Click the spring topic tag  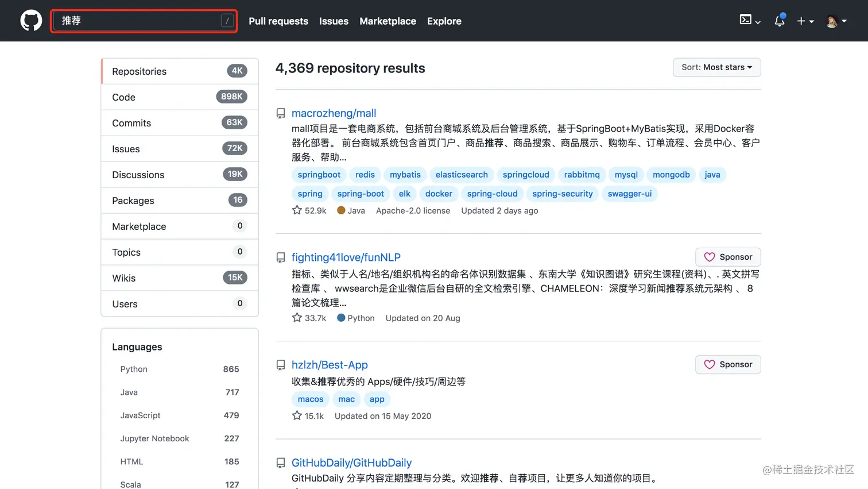(x=310, y=194)
